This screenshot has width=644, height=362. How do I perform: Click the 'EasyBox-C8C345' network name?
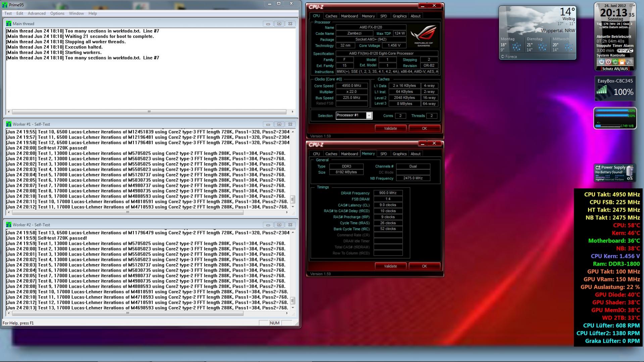615,81
